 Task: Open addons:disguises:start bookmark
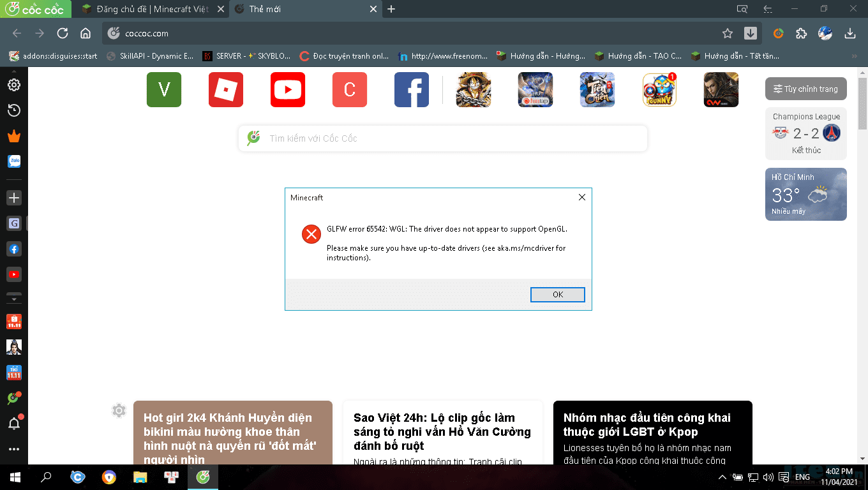click(x=53, y=56)
